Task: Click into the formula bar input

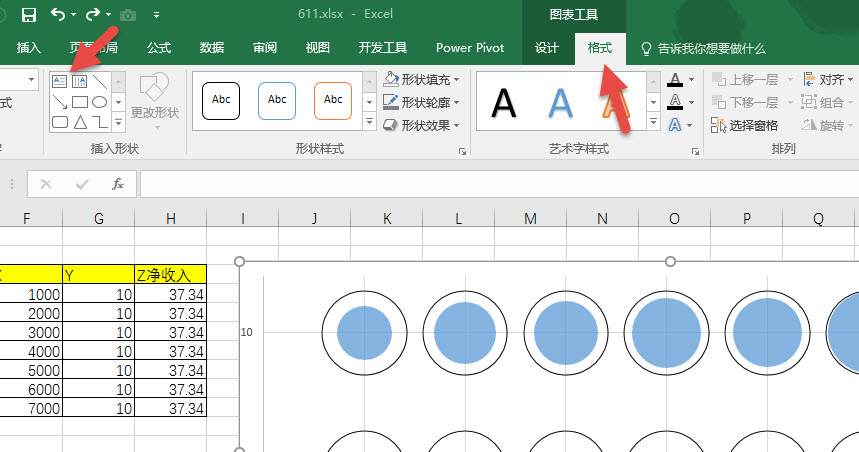Action: coord(499,184)
